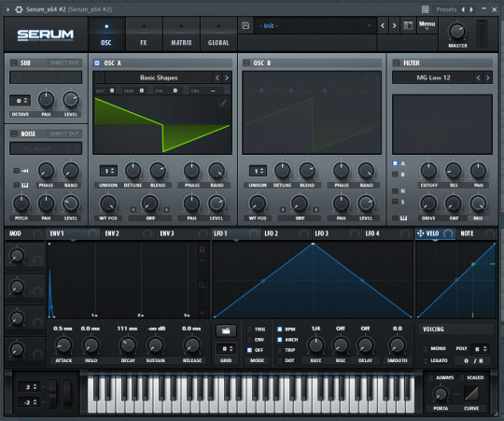The height and width of the screenshot is (421, 504).
Task: Enable MONO voicing checkbox
Action: (x=426, y=349)
